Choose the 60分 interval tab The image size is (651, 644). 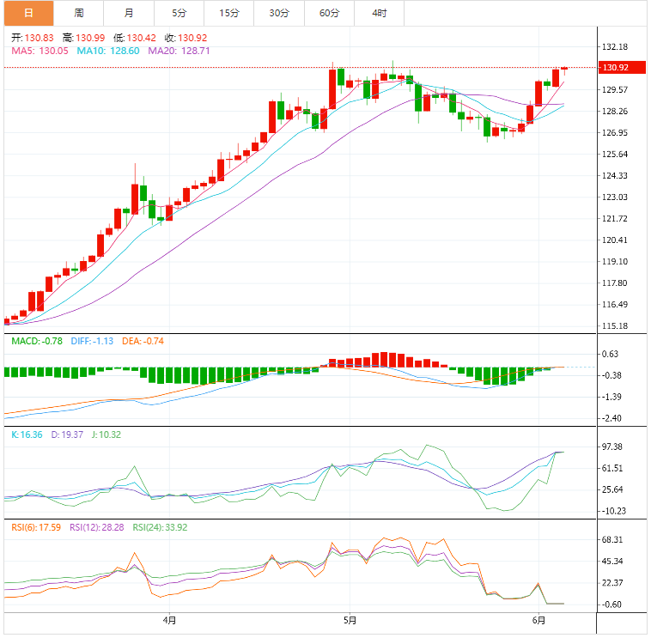[x=329, y=13]
